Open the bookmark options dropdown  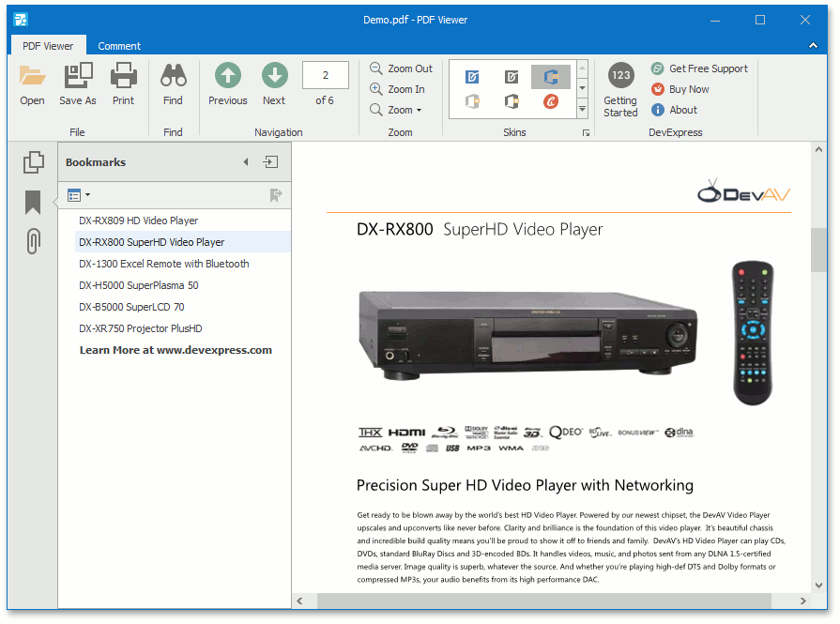tap(79, 195)
